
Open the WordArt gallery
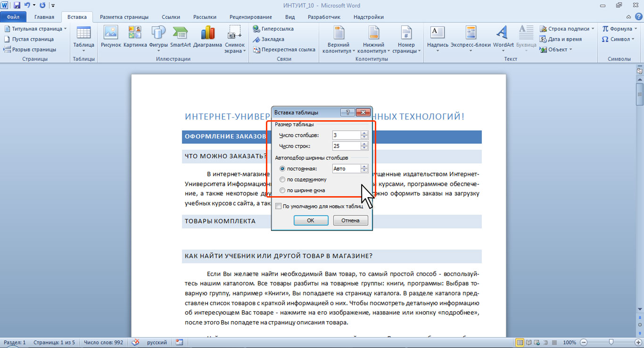pyautogui.click(x=504, y=39)
